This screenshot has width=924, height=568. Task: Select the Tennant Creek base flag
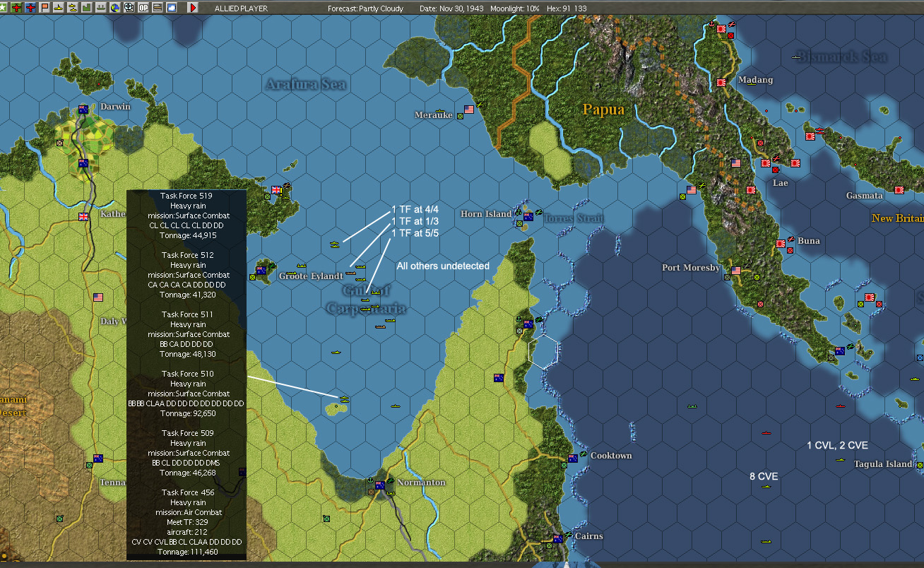pos(97,458)
